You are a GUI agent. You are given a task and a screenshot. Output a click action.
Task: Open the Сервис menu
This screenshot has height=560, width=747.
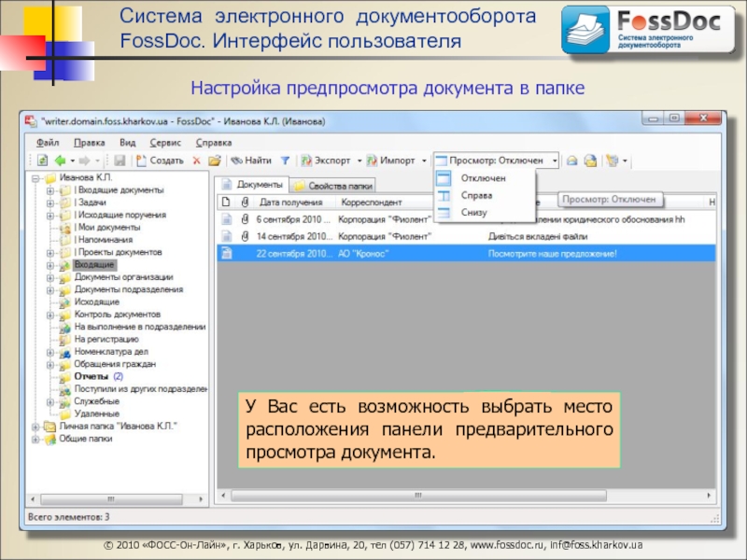pos(165,143)
